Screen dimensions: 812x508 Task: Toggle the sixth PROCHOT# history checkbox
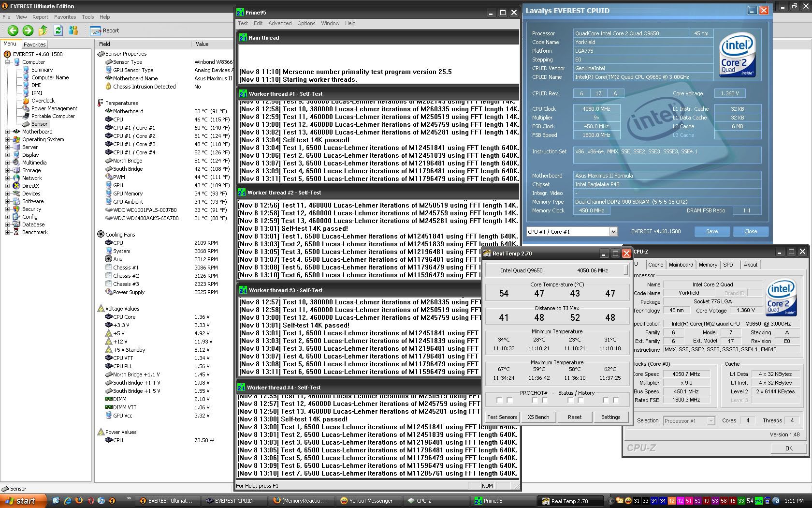click(580, 400)
